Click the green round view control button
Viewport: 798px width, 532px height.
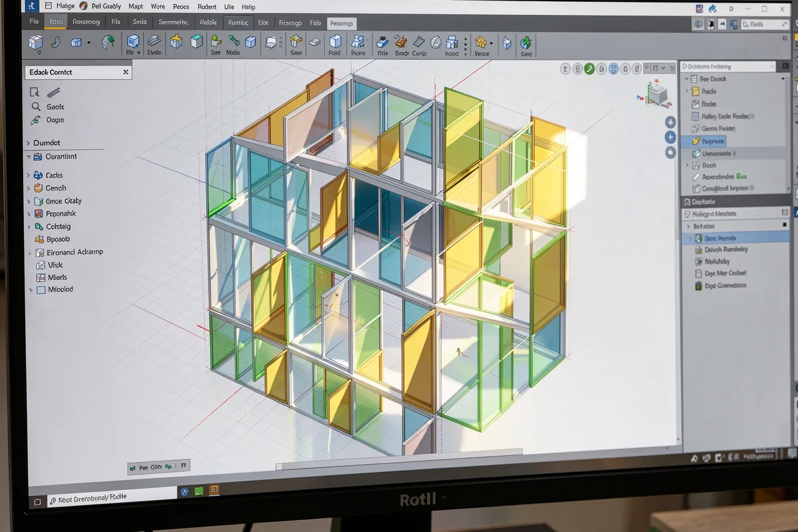589,69
